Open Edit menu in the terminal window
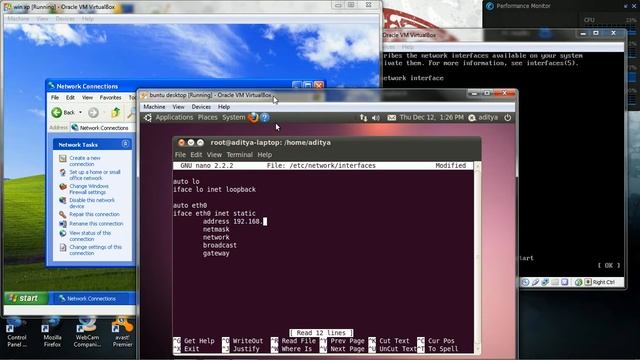640x360 pixels. pyautogui.click(x=196, y=155)
